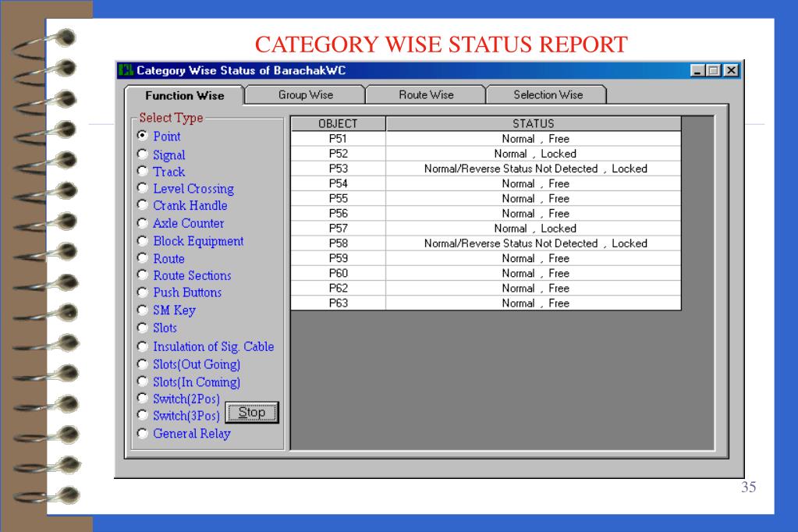
Task: Select the P58 object cell
Action: point(338,243)
